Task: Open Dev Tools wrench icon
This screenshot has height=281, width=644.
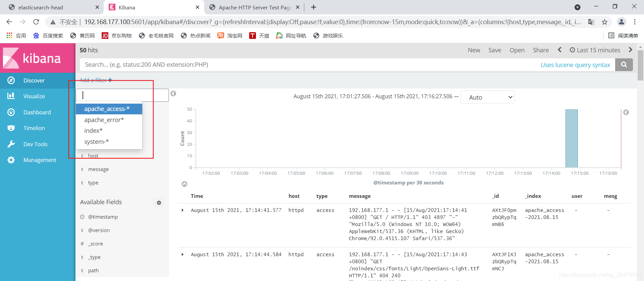Action: (11, 144)
